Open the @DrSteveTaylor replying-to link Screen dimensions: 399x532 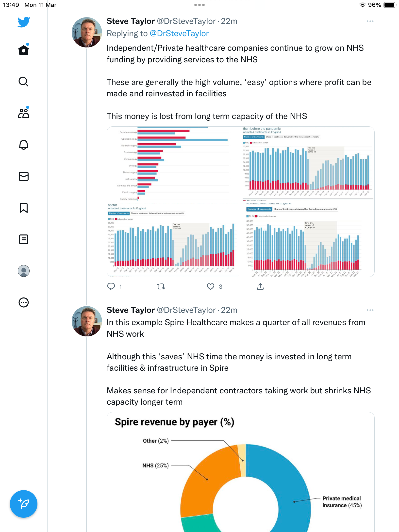click(x=179, y=33)
